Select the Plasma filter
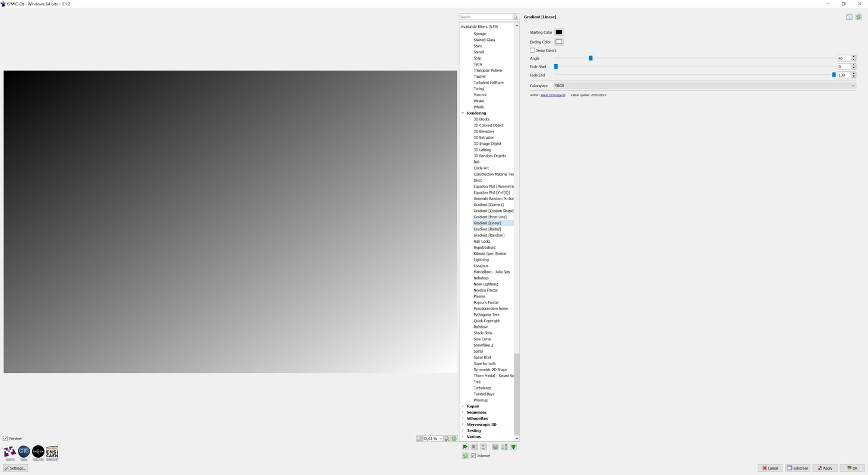 click(x=479, y=296)
